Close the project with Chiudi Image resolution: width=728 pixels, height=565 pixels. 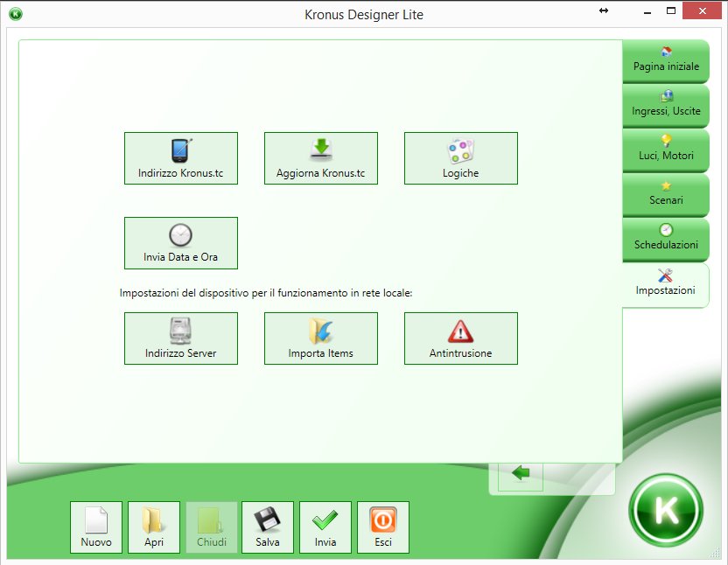[212, 527]
